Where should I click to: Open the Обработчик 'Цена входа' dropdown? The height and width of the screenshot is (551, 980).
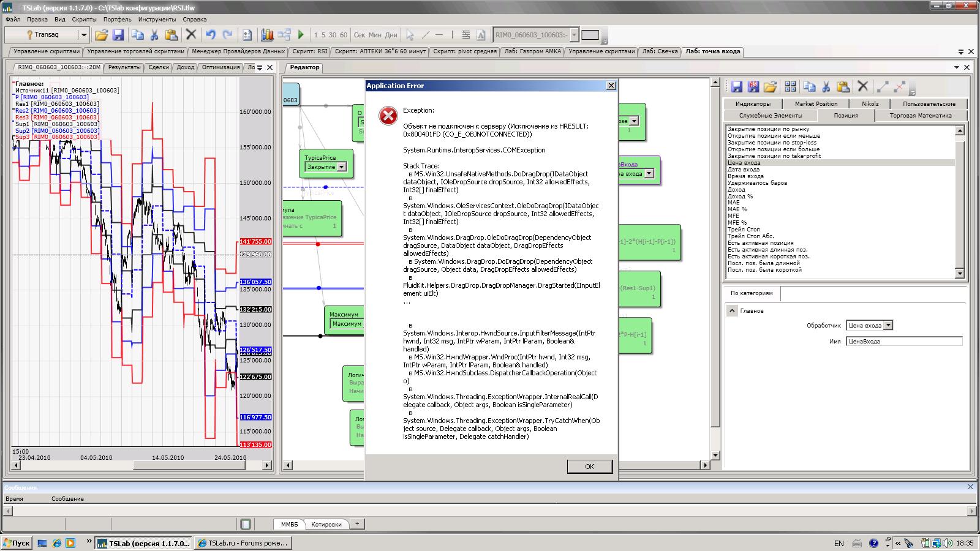pos(888,326)
